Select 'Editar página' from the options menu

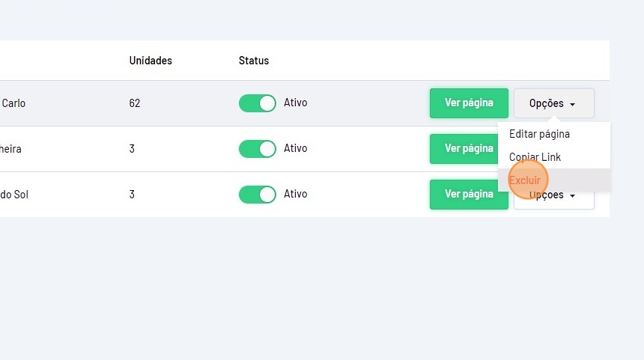click(539, 135)
